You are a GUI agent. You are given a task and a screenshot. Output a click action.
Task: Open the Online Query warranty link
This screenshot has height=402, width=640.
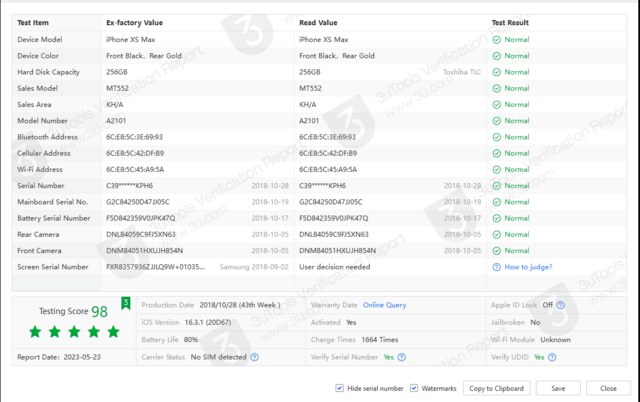pos(384,305)
